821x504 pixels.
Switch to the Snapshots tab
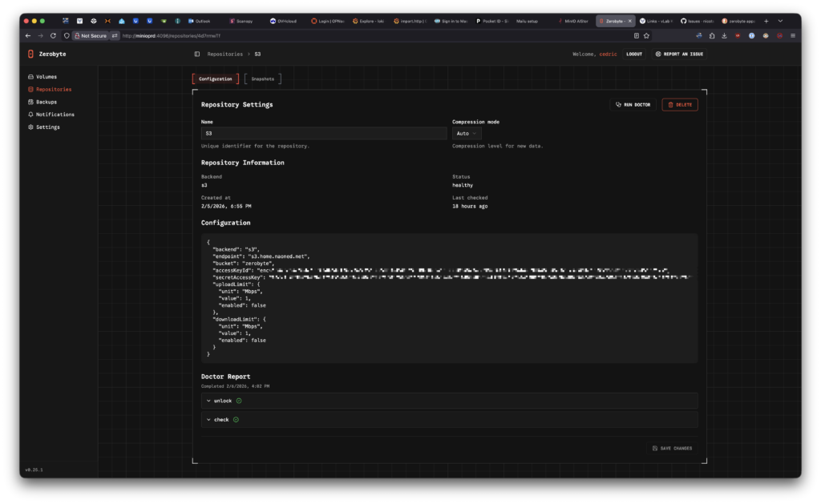coord(262,79)
